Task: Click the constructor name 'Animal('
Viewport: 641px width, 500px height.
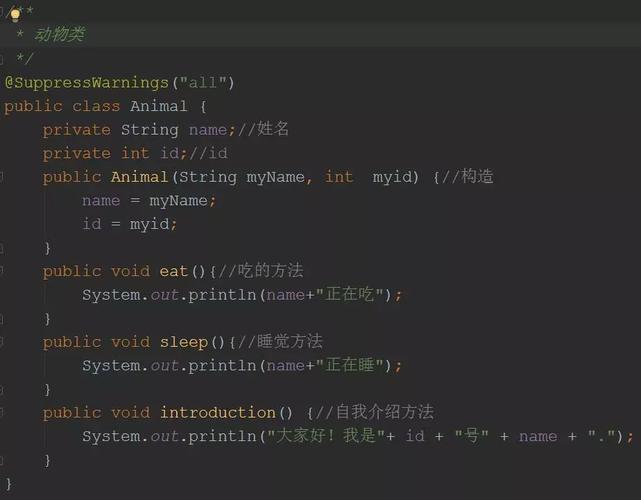Action: 144,177
